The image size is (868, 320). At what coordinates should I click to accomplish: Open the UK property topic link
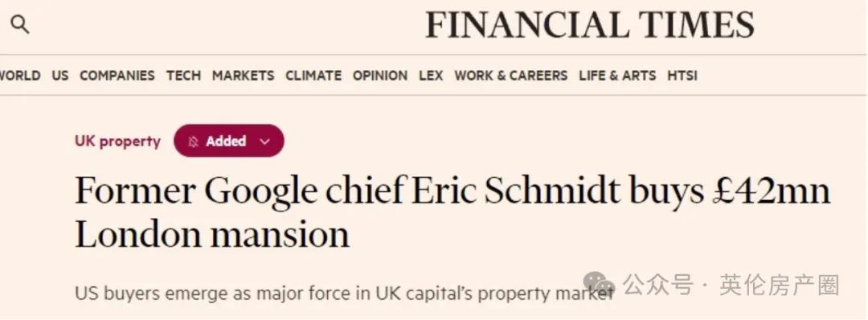coord(117,142)
